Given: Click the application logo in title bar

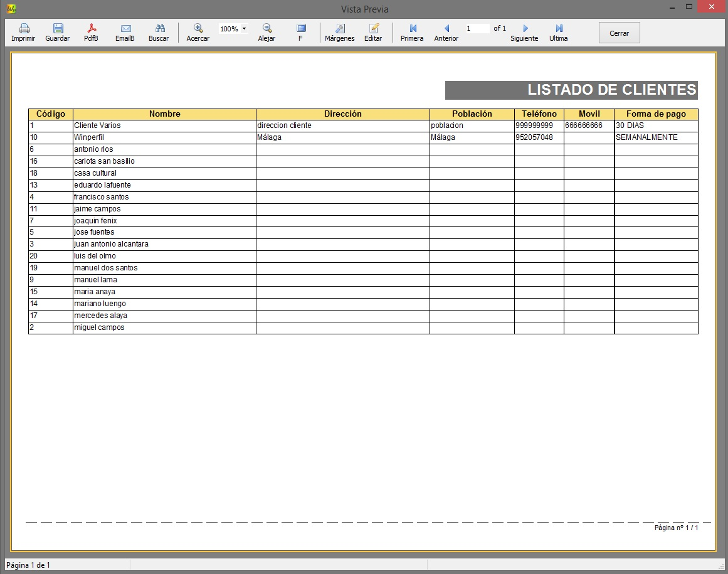Looking at the screenshot, I should click(x=11, y=8).
